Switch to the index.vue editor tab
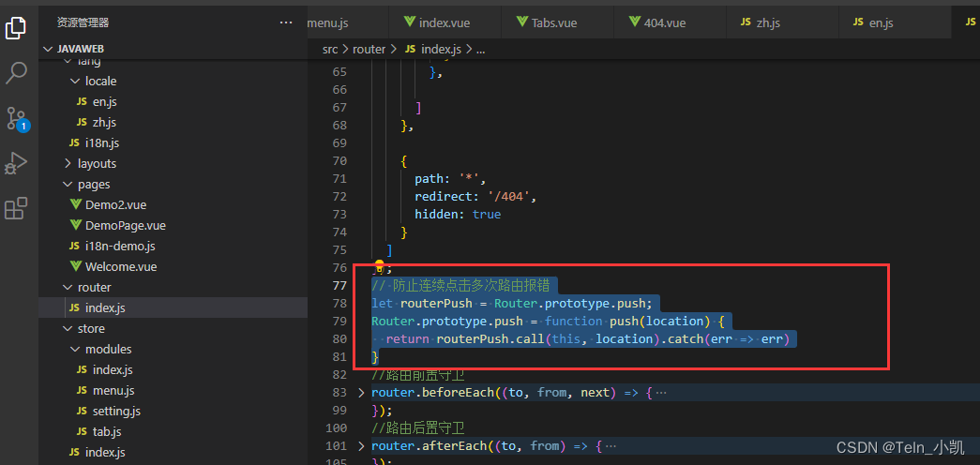Image resolution: width=980 pixels, height=465 pixels. click(x=445, y=22)
